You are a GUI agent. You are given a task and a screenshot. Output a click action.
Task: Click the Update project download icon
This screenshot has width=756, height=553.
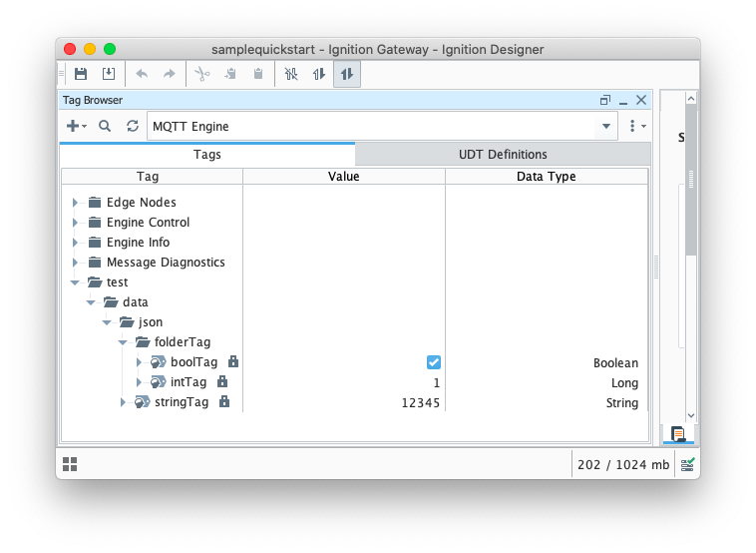click(x=109, y=74)
